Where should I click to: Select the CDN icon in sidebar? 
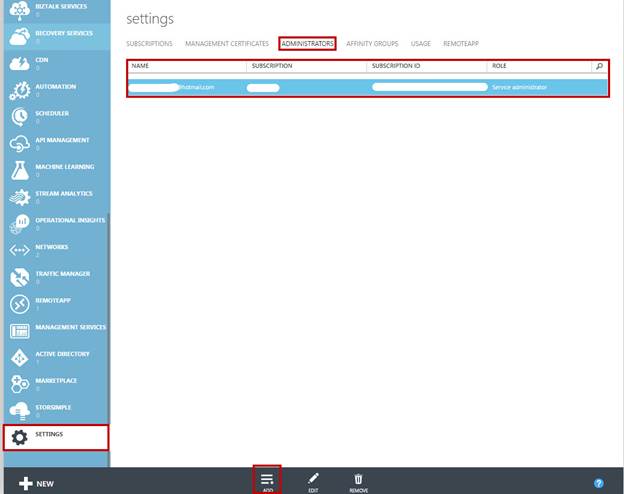coord(20,63)
